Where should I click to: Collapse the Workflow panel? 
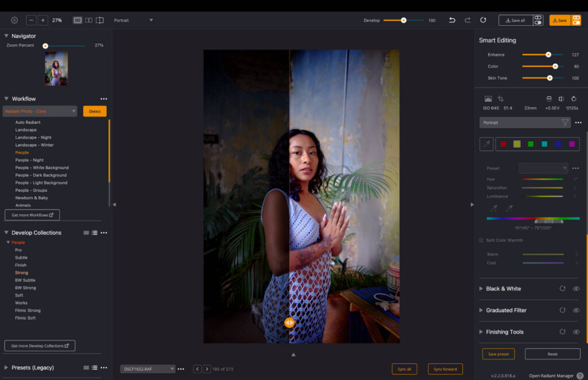tap(6, 99)
